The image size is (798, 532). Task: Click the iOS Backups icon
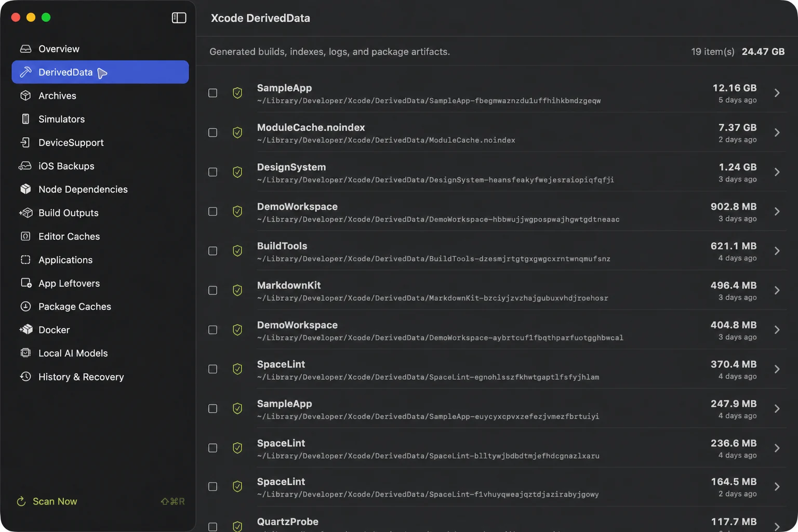25,166
